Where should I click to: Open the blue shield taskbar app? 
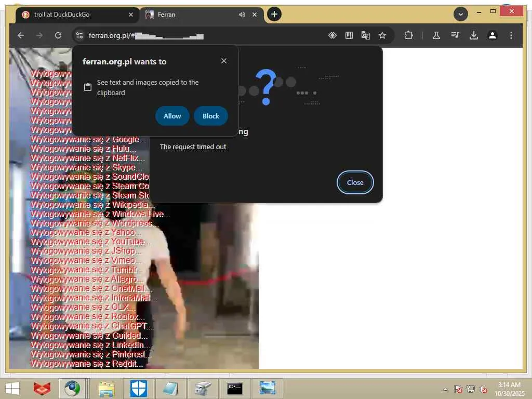[x=138, y=389]
